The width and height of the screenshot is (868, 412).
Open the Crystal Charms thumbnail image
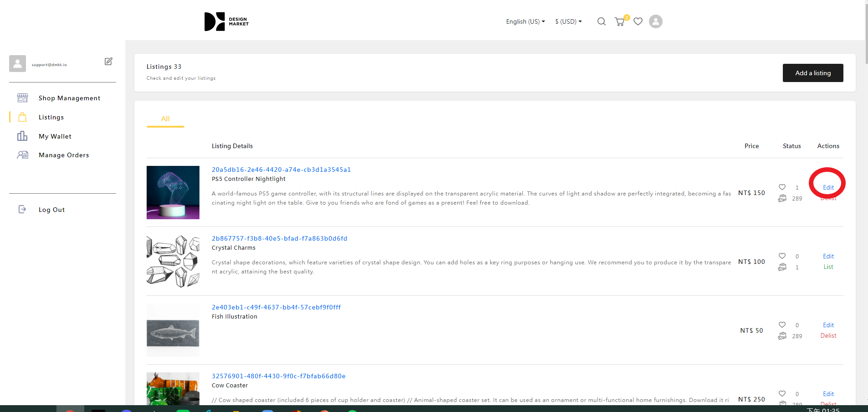(x=173, y=261)
